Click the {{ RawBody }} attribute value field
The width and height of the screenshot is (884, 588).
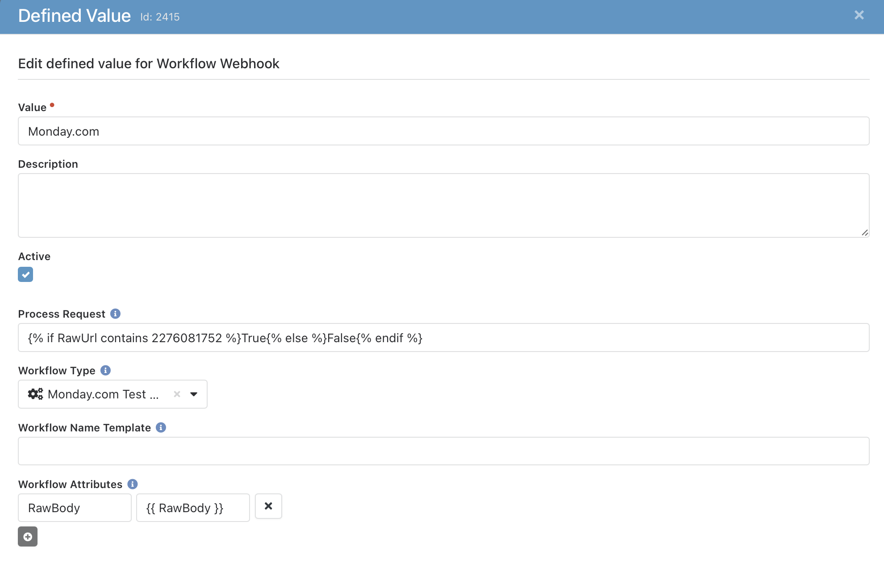pyautogui.click(x=193, y=508)
